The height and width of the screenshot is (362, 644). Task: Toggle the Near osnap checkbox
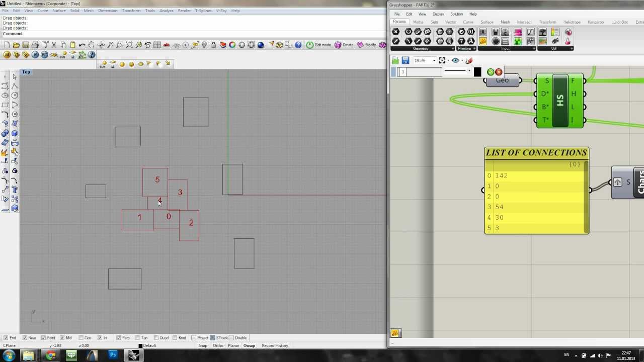tap(25, 338)
